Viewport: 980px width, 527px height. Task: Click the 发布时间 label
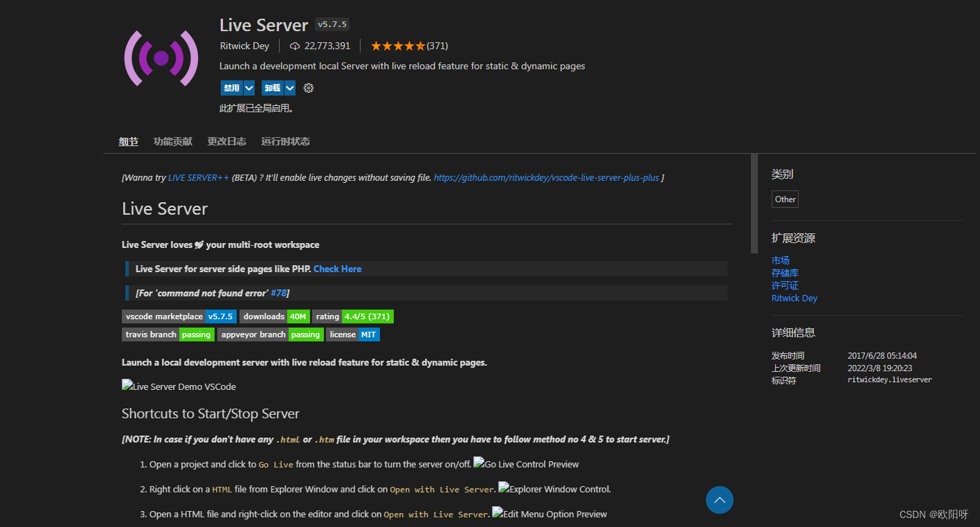[x=788, y=355]
